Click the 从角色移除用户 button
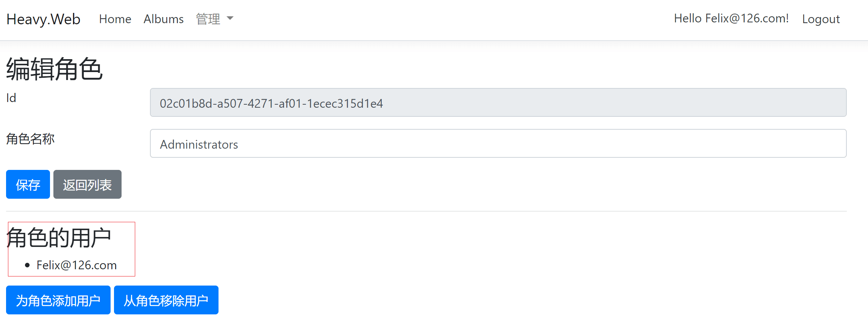Viewport: 868px width, 325px height. (166, 300)
